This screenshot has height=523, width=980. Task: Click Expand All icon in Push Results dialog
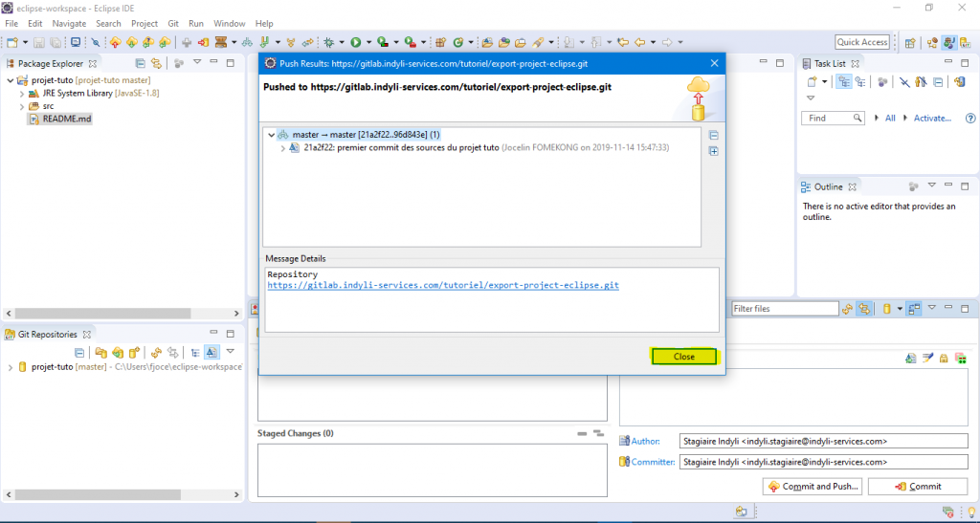tap(714, 151)
